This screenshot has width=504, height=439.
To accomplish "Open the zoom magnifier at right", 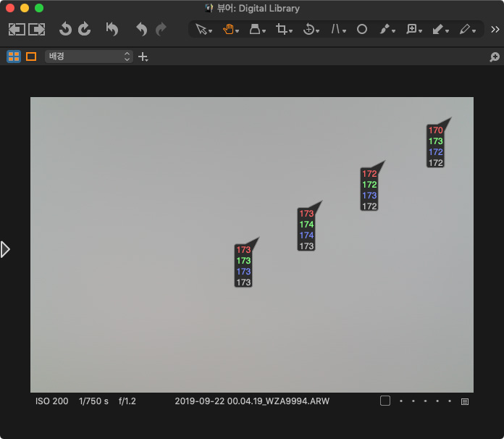I will (495, 57).
